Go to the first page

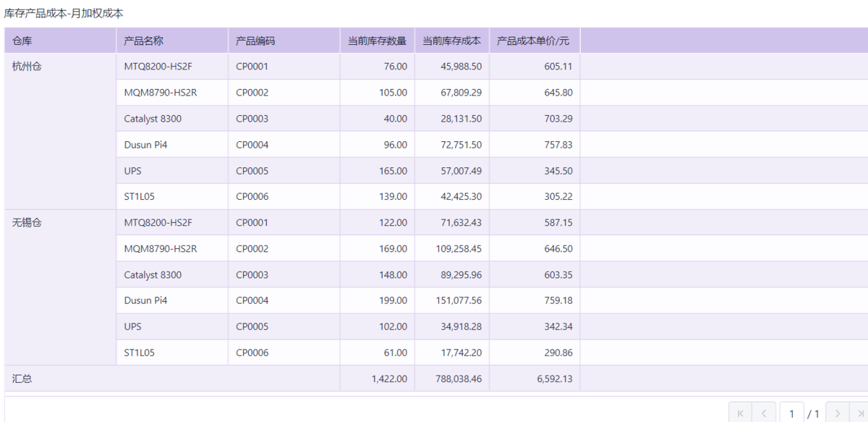740,413
